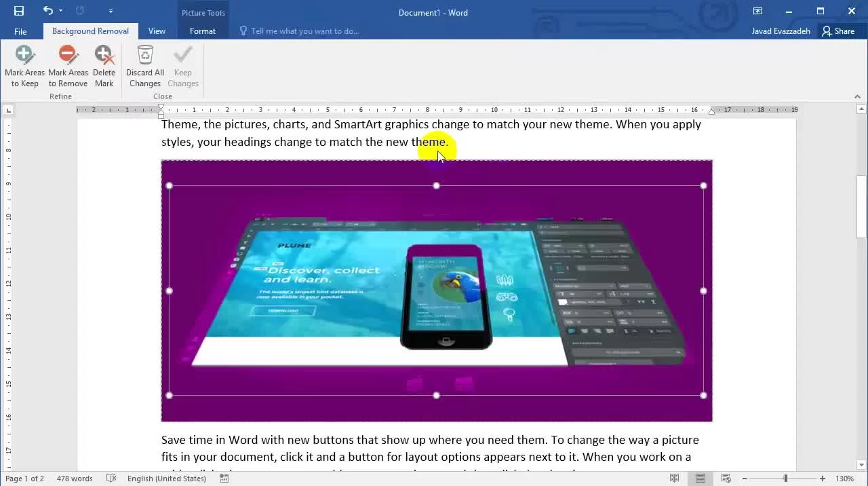Click the Undo arrow icon
868x486 pixels.
[47, 11]
